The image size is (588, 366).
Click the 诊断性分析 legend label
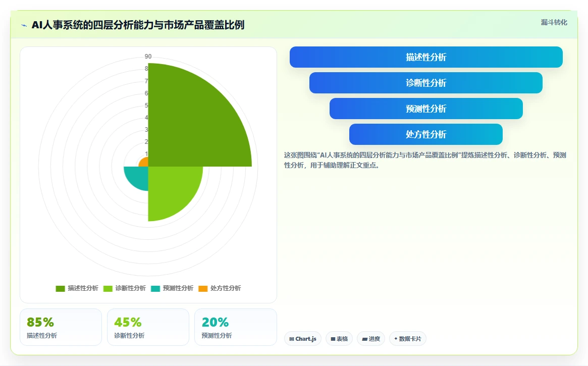click(131, 288)
